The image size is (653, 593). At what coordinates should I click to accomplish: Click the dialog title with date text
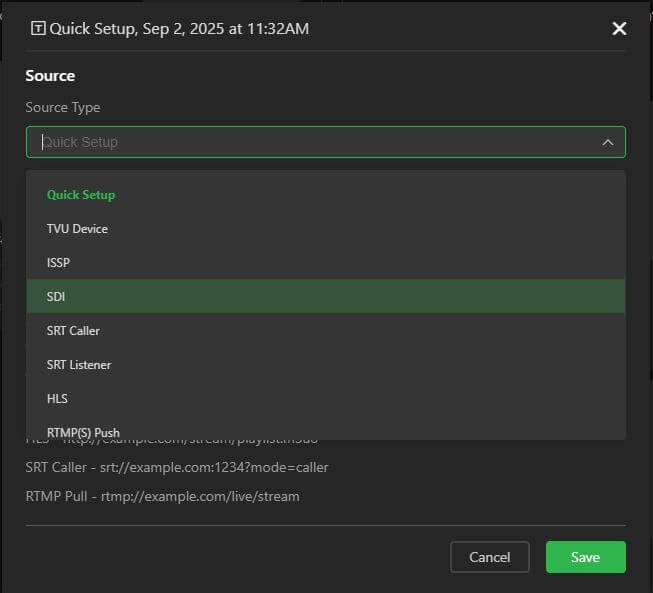coord(179,29)
